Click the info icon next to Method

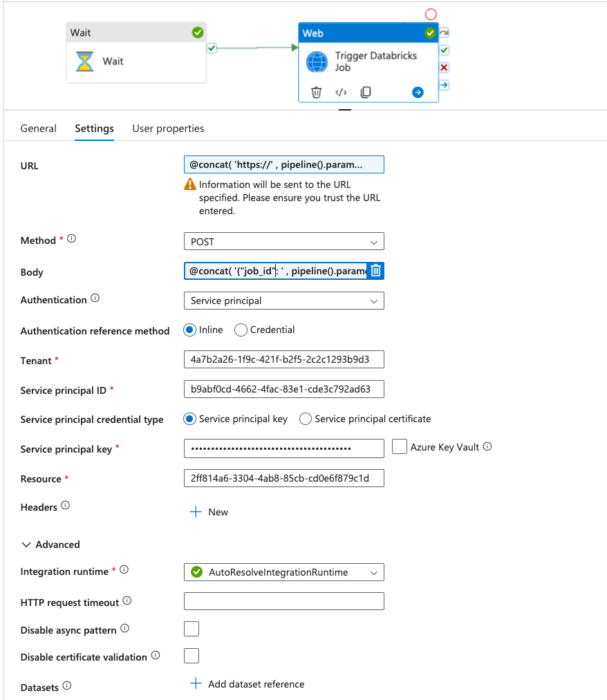click(71, 240)
